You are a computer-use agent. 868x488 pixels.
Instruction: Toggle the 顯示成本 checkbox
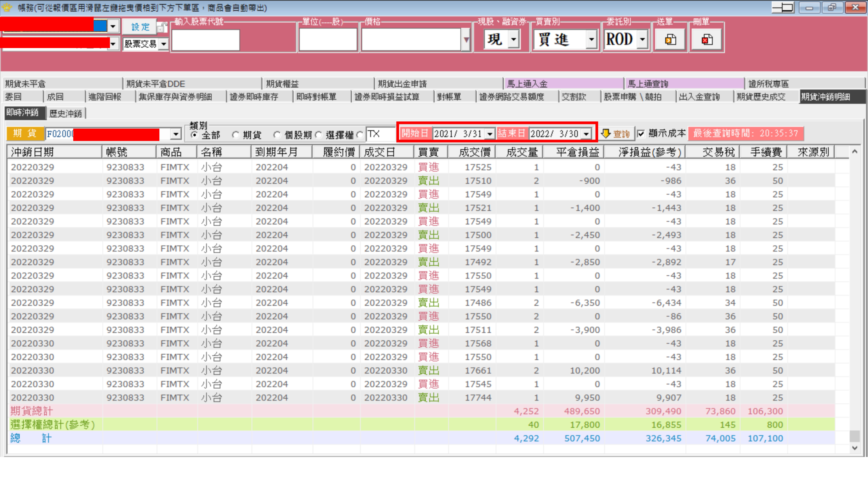tap(641, 134)
